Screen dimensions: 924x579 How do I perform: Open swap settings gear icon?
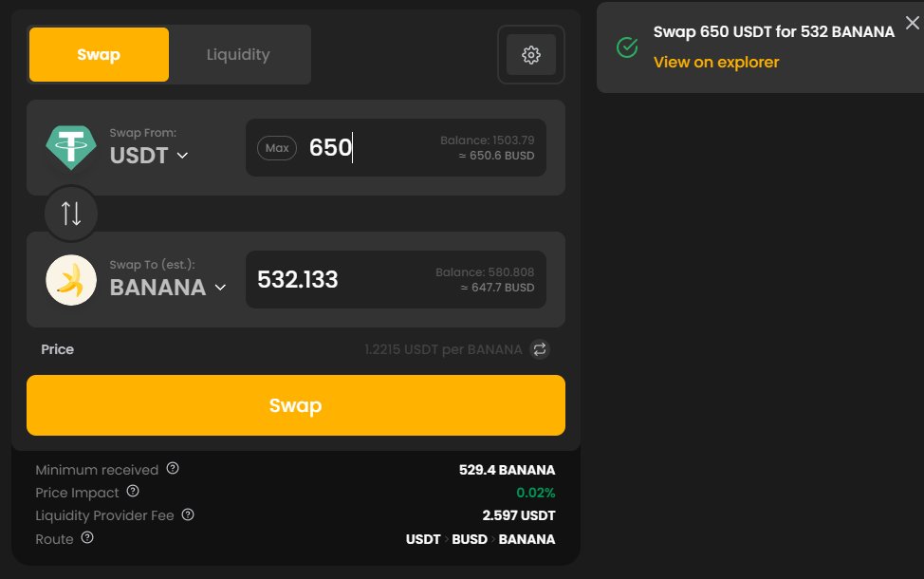[531, 55]
